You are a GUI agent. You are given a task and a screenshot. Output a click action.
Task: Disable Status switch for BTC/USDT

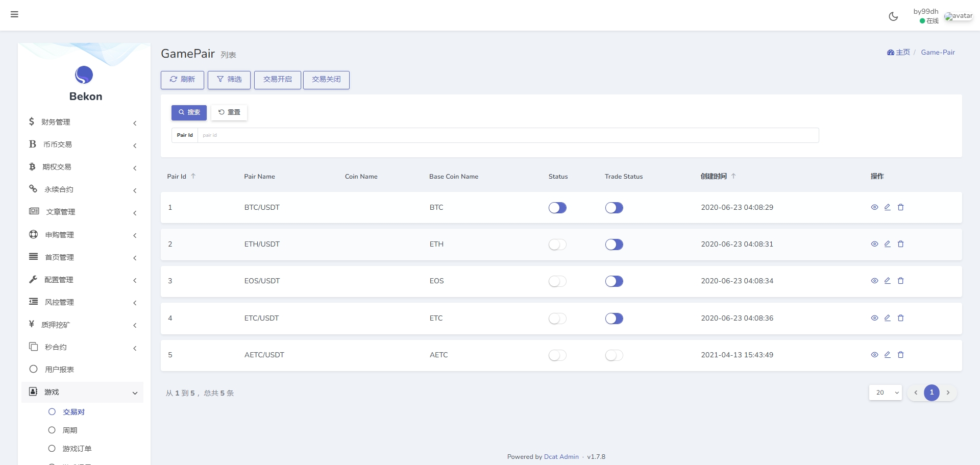pyautogui.click(x=557, y=208)
